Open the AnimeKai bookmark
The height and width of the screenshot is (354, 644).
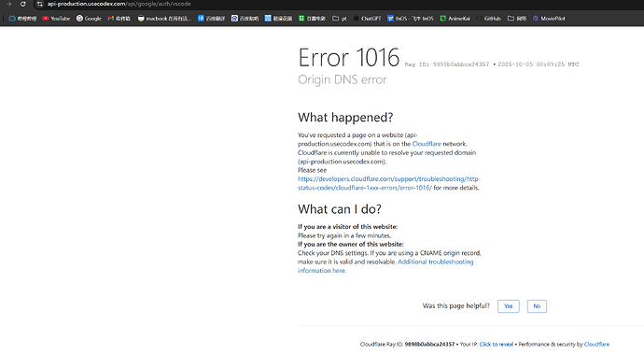(x=455, y=19)
